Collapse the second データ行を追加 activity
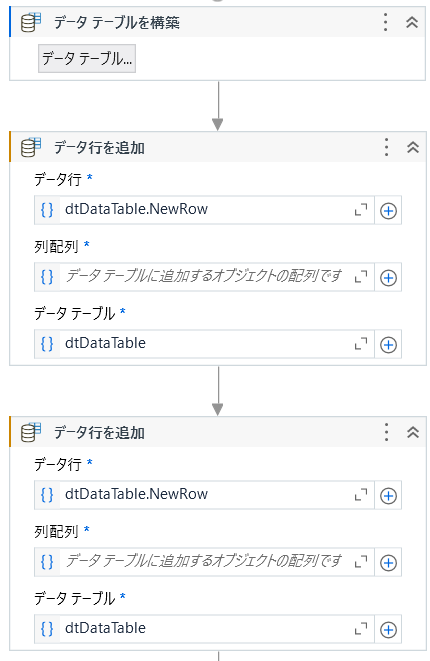 413,432
